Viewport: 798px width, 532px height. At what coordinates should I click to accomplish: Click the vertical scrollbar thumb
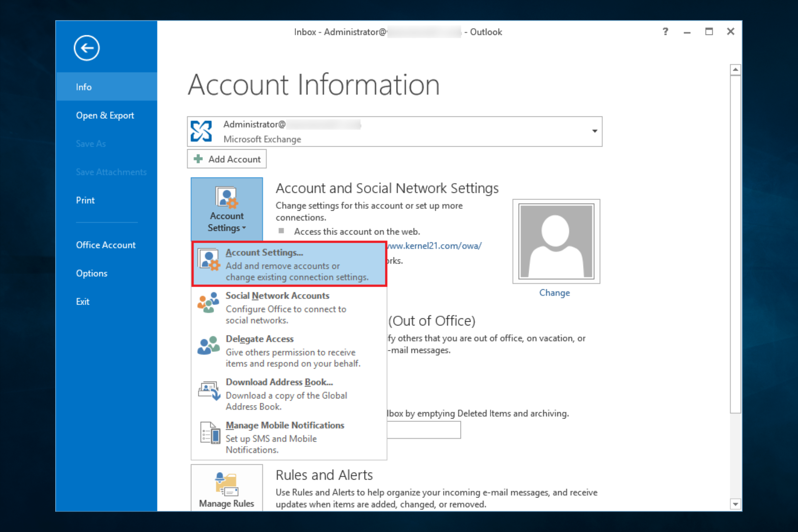click(x=735, y=244)
